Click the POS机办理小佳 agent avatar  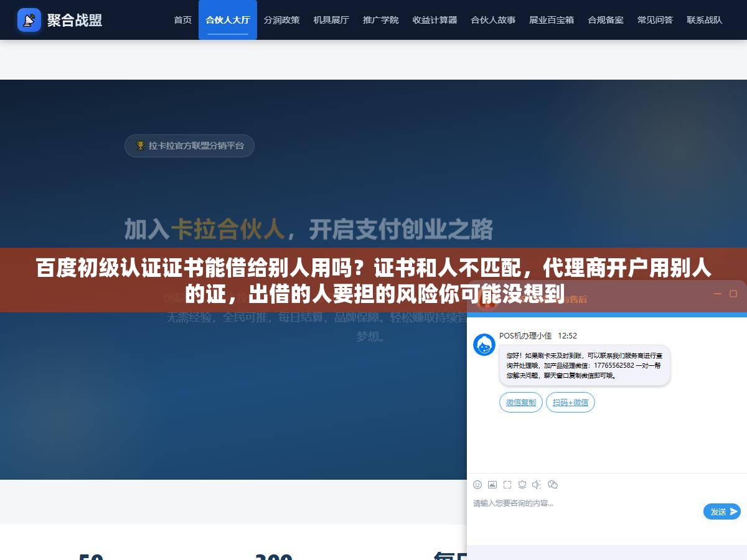484,344
